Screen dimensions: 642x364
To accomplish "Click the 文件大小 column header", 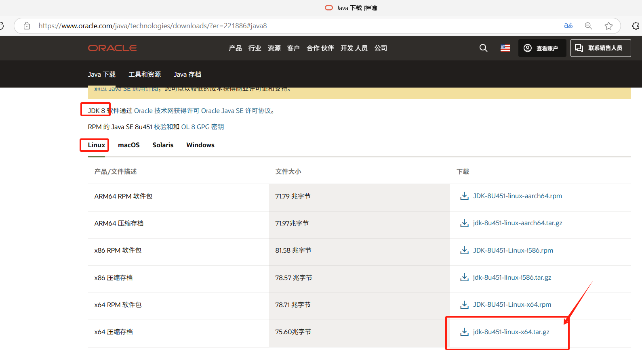I will point(288,172).
